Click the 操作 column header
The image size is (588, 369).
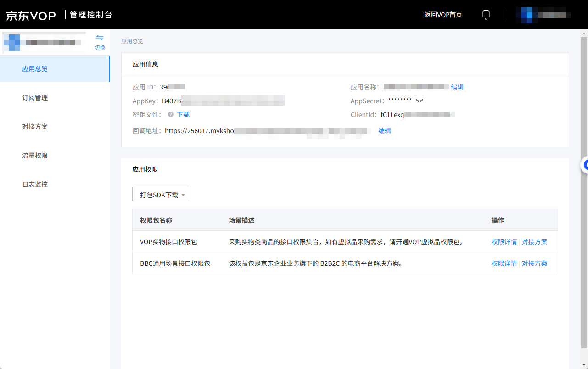coord(498,220)
